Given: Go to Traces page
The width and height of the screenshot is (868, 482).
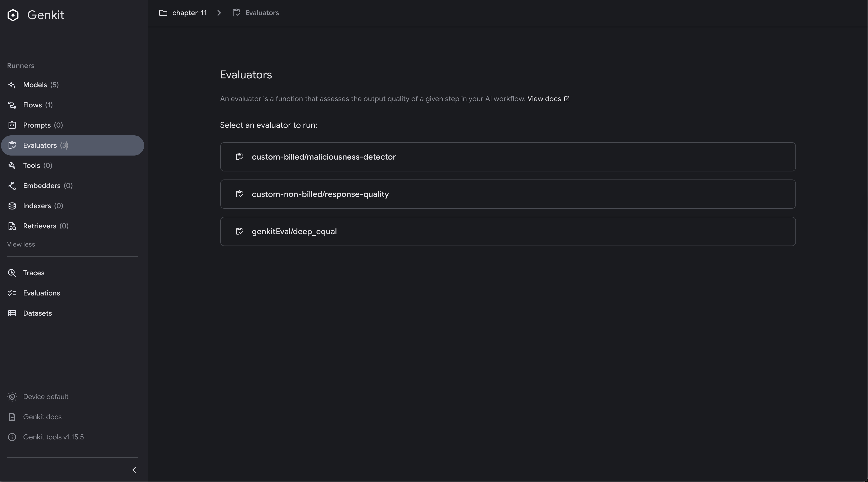Looking at the screenshot, I should coord(72,273).
